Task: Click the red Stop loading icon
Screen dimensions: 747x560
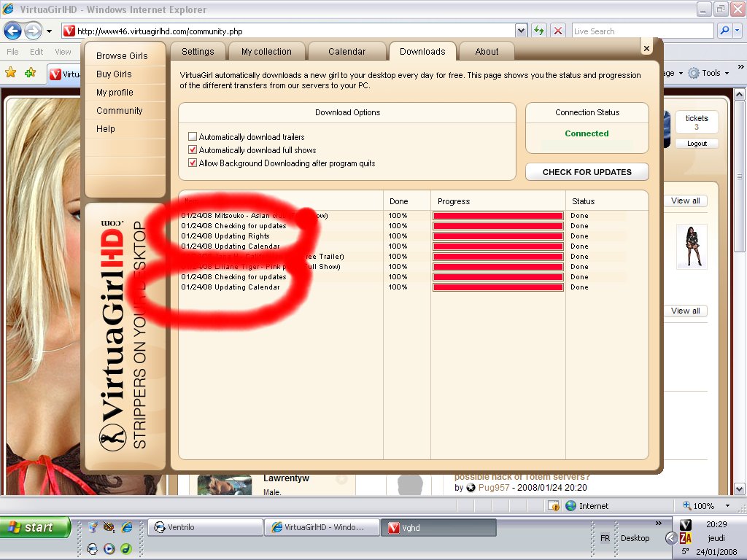Action: (558, 31)
